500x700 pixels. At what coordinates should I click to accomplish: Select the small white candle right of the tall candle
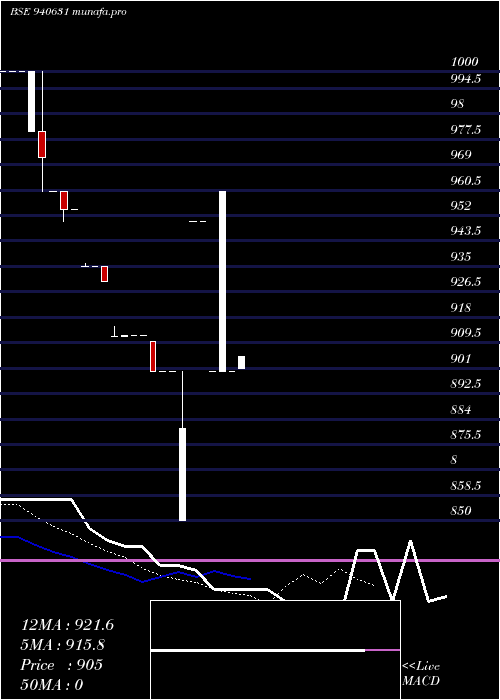click(x=242, y=362)
